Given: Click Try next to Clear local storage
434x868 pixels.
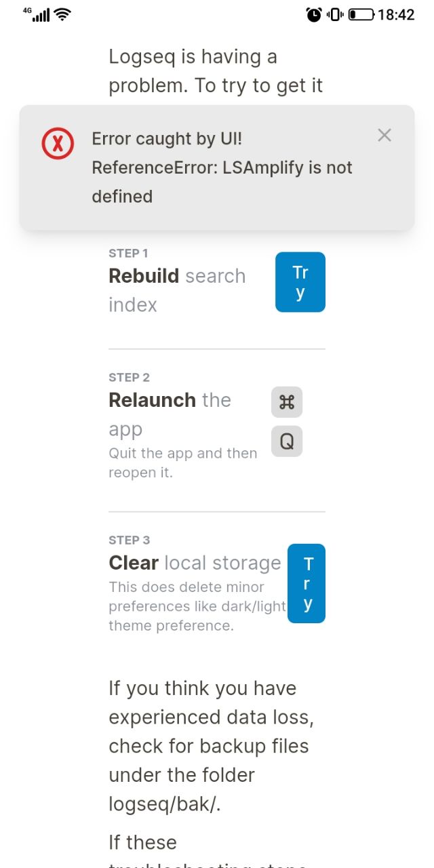Looking at the screenshot, I should coord(307,584).
